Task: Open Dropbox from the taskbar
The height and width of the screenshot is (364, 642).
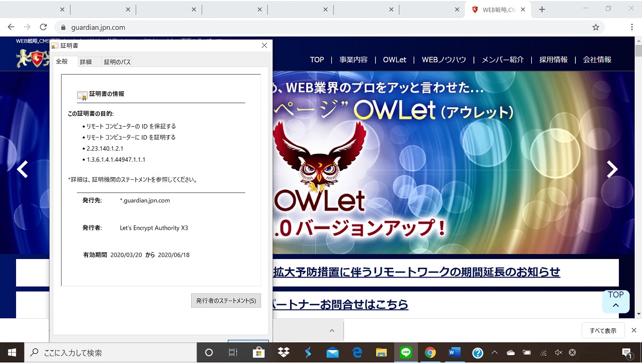Action: pos(283,353)
